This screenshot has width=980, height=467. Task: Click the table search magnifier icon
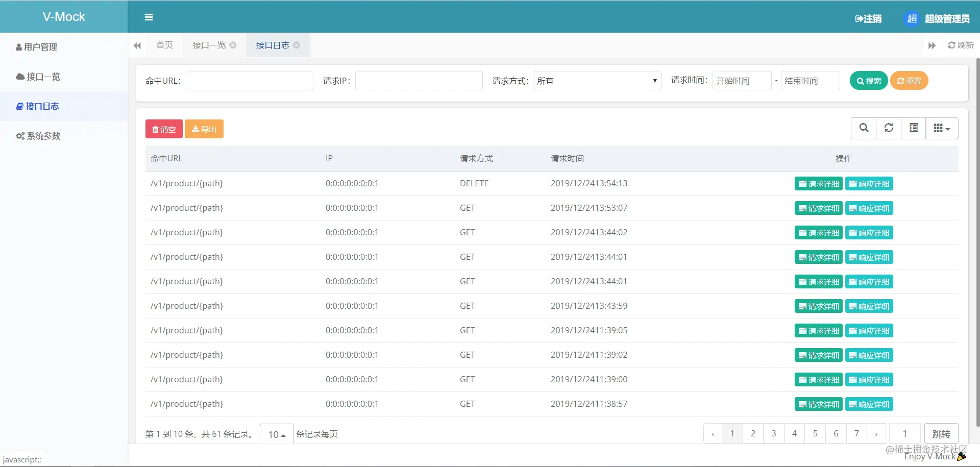(864, 128)
